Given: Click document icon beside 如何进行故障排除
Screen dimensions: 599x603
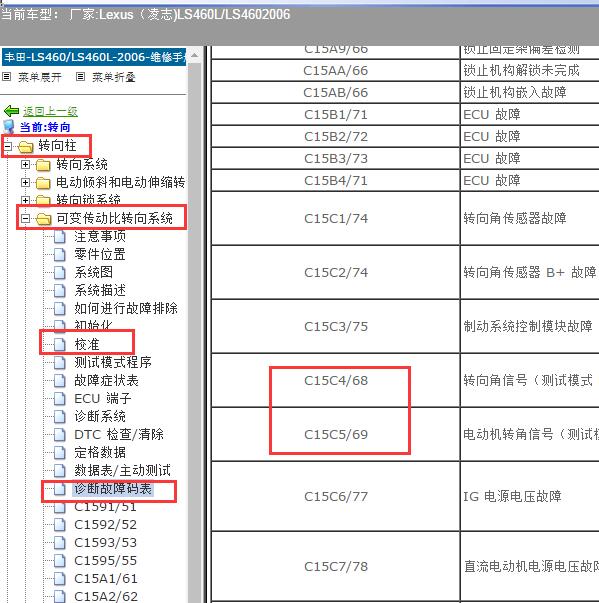Looking at the screenshot, I should tap(60, 309).
